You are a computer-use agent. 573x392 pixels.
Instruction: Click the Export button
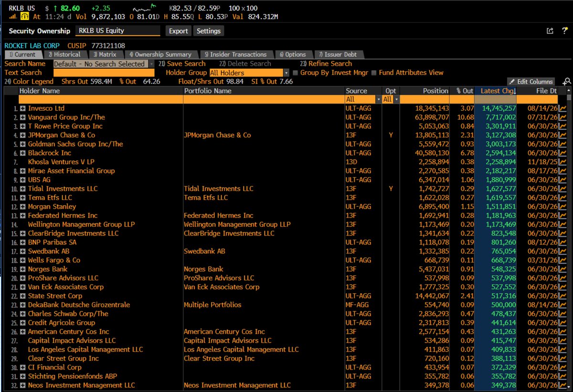(179, 31)
